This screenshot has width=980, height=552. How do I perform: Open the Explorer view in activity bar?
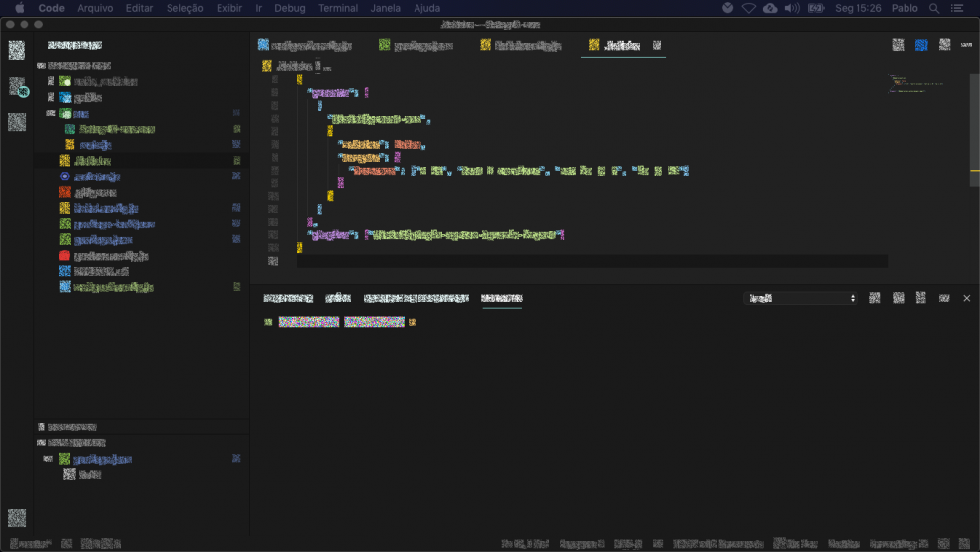[x=17, y=50]
